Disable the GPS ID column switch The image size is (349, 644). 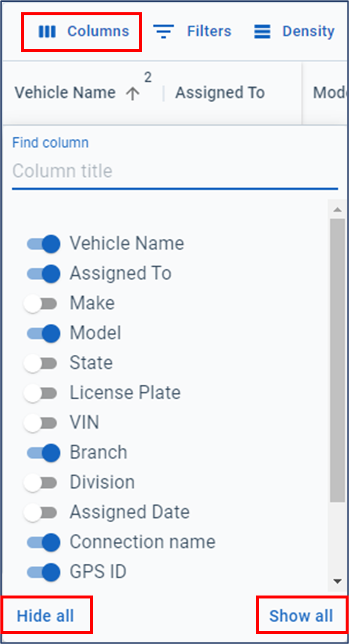43,572
